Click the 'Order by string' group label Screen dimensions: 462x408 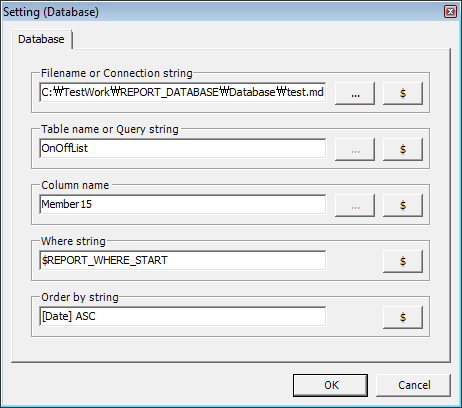(80, 297)
